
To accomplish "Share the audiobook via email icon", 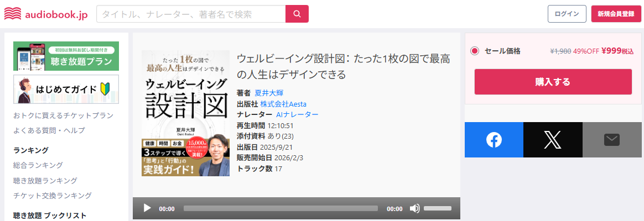I will tap(612, 140).
